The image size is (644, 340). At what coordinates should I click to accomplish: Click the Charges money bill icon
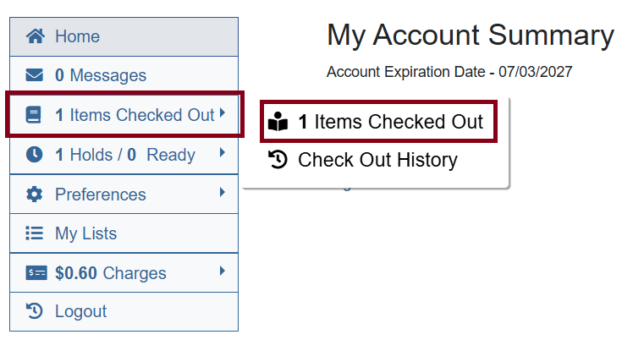pos(36,273)
